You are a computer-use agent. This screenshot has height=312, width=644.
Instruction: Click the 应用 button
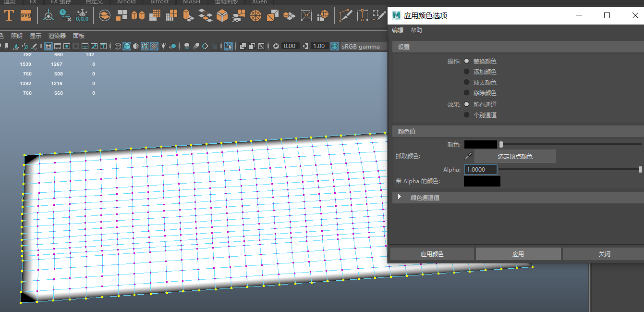pos(518,254)
